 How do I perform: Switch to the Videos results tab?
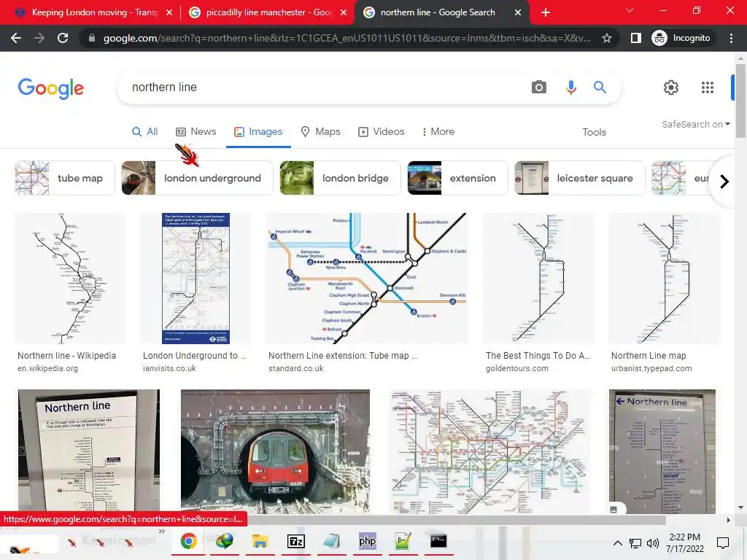(x=381, y=131)
